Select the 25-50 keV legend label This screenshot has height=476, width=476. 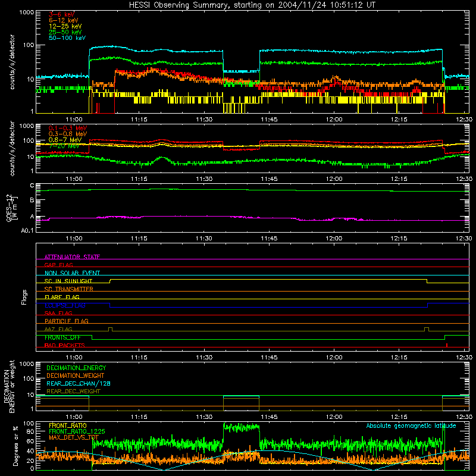pos(65,32)
